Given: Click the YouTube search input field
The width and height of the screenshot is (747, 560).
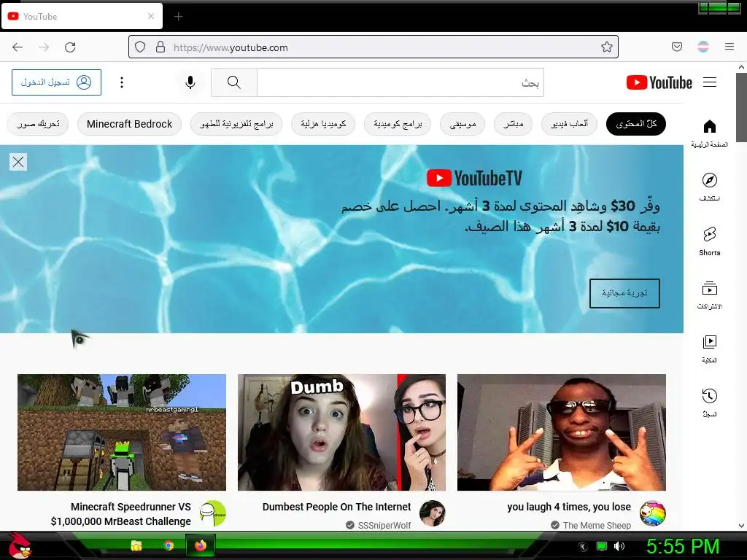Looking at the screenshot, I should click(x=400, y=82).
